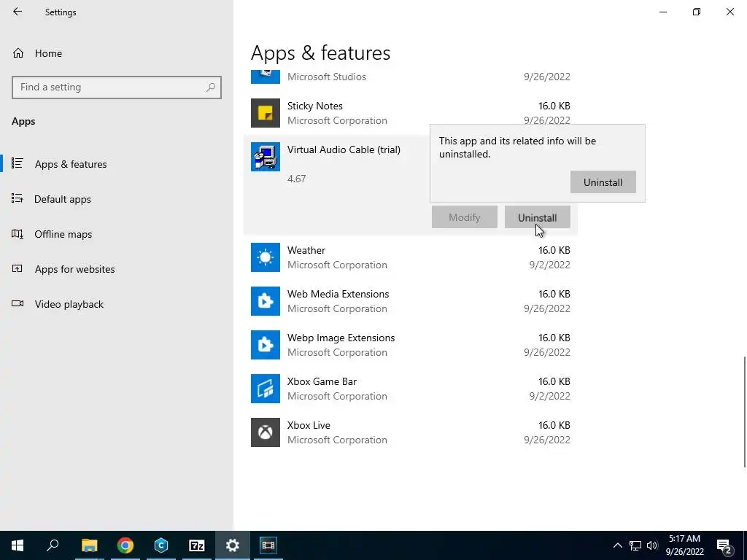Select Xbox Game Bar entry name
The image size is (747, 560).
coord(322,382)
